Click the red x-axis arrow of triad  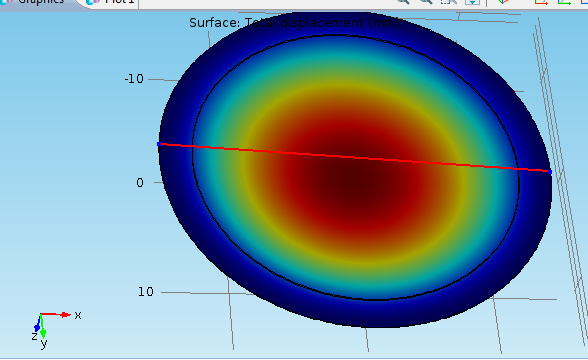tap(56, 315)
